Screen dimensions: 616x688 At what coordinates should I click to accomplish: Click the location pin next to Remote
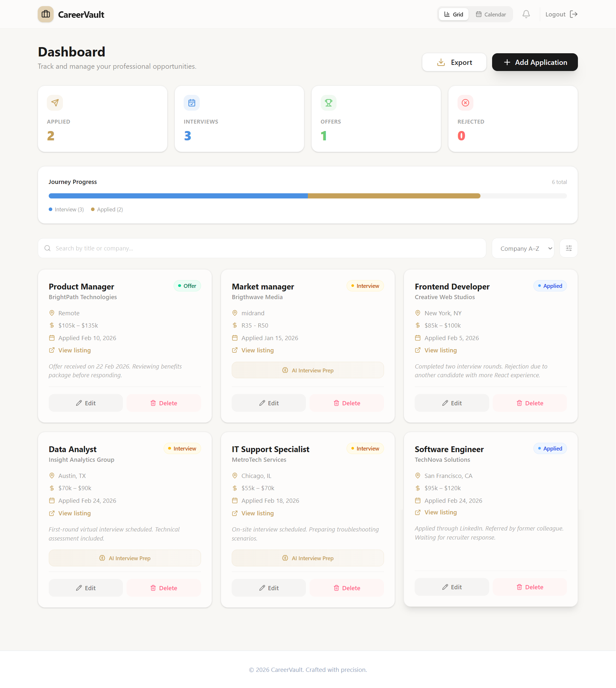coord(52,313)
